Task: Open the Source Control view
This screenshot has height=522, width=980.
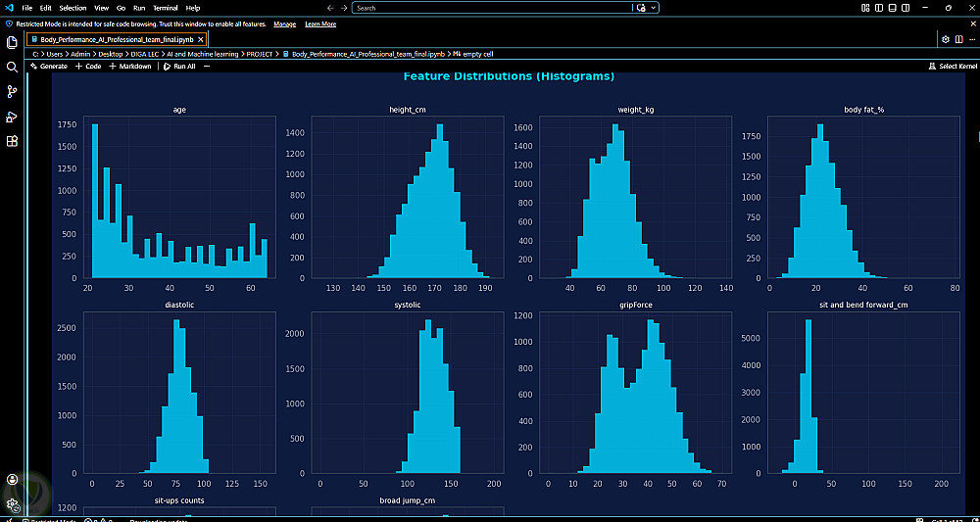Action: 11,92
